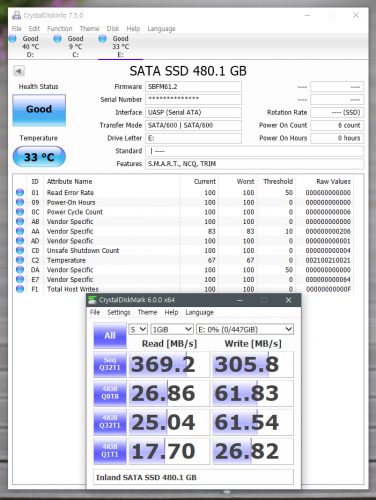Close the CrystalDiskMark window
Image resolution: width=376 pixels, height=500 pixels.
(289, 300)
